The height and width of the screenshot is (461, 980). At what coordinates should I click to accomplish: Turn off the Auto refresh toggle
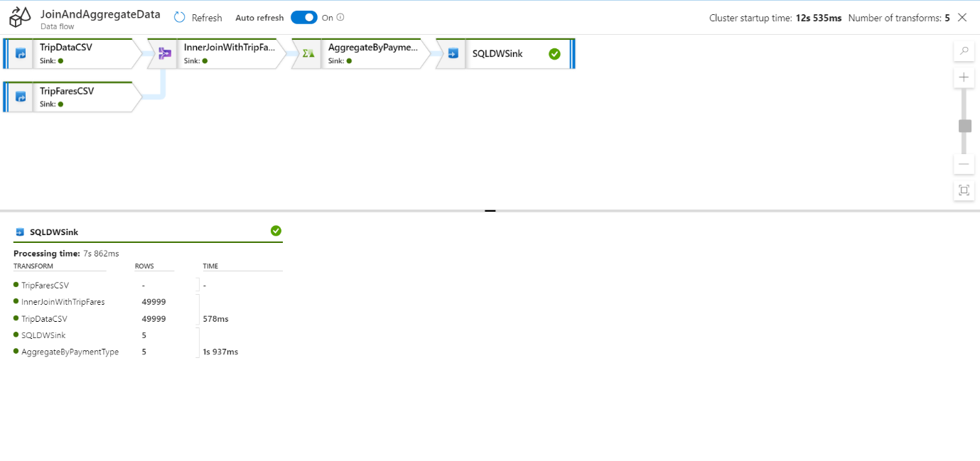click(304, 17)
